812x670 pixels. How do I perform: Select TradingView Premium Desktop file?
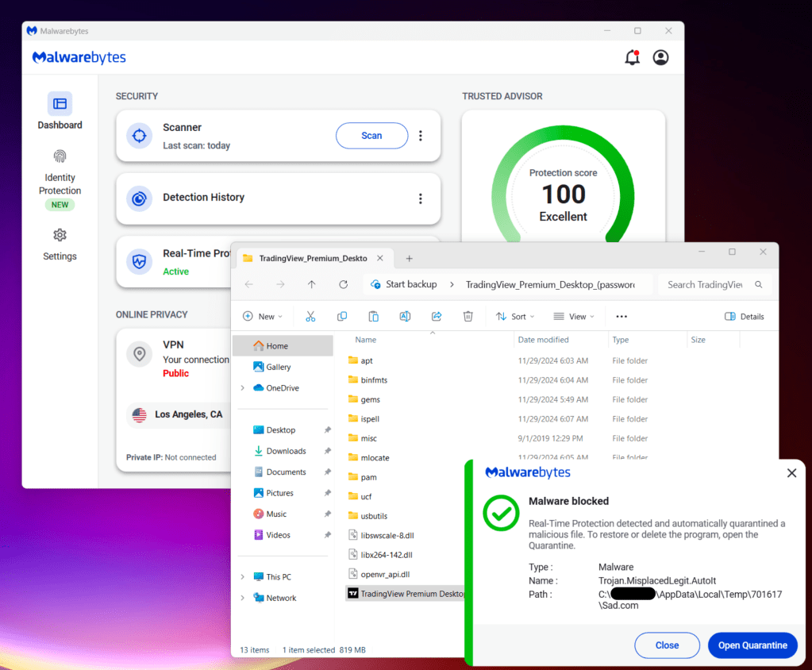tap(406, 594)
